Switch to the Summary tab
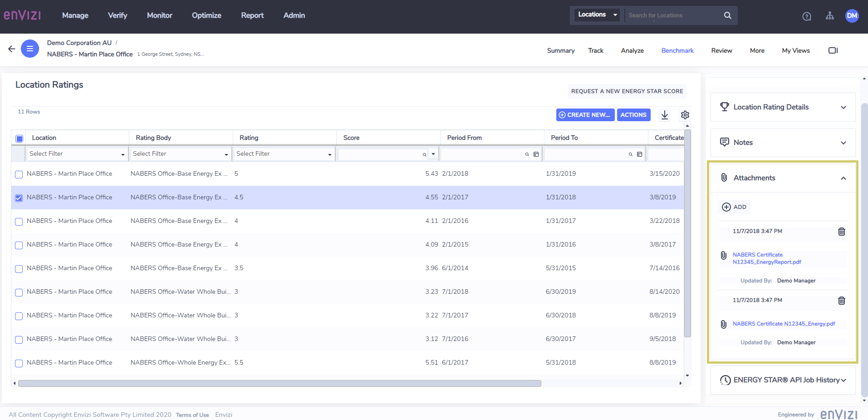This screenshot has height=420, width=868. [x=561, y=50]
